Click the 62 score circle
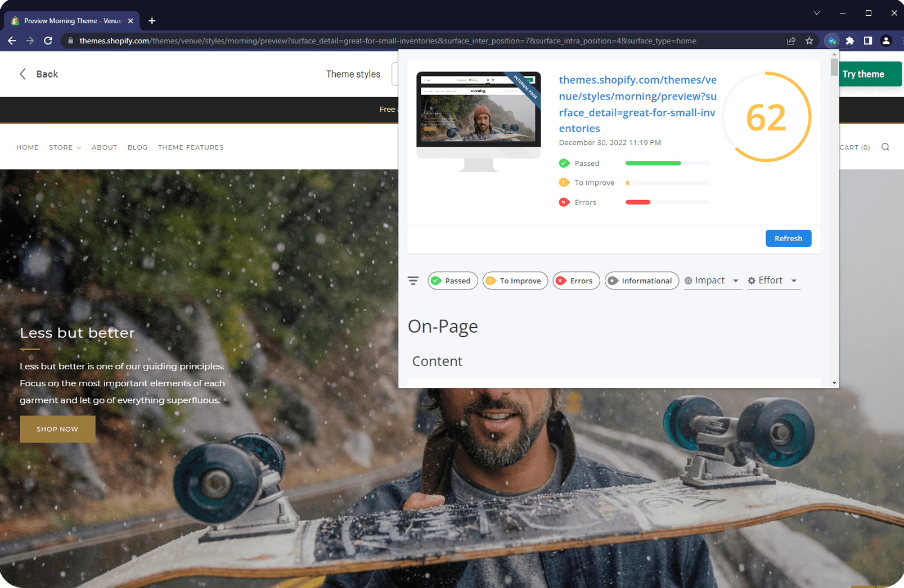Screen dimensions: 904x588 766,117
